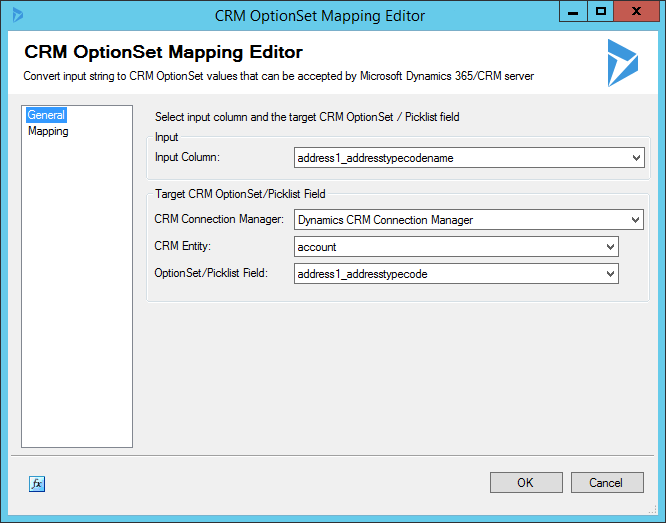This screenshot has width=666, height=523.
Task: Click the window title bar text
Action: (320, 16)
